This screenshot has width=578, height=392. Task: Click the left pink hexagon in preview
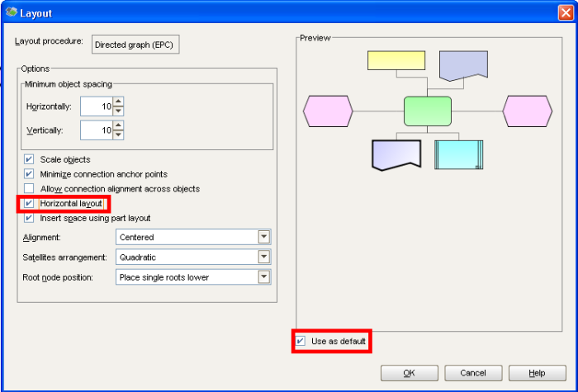(328, 111)
